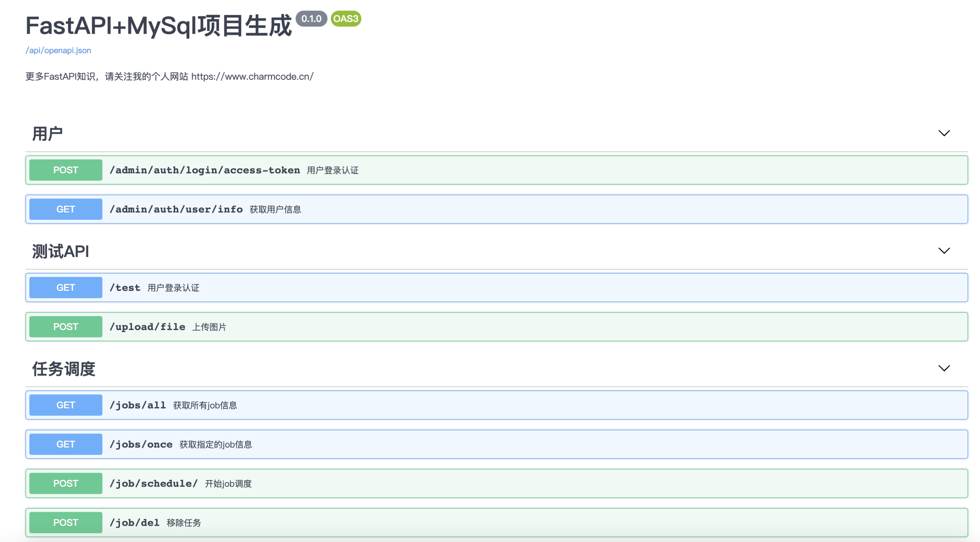This screenshot has width=980, height=542.
Task: Click 用户登录认证 summary on /test row
Action: 173,288
